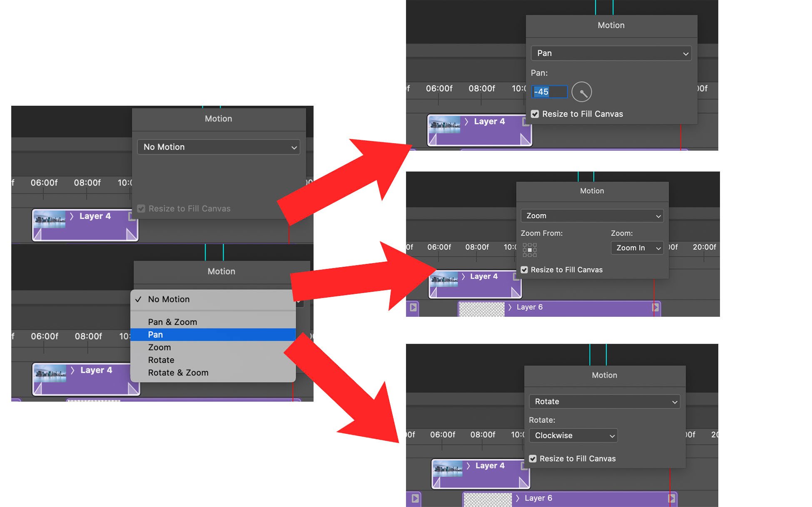Open the Clockwise rotation direction dropdown

point(573,435)
